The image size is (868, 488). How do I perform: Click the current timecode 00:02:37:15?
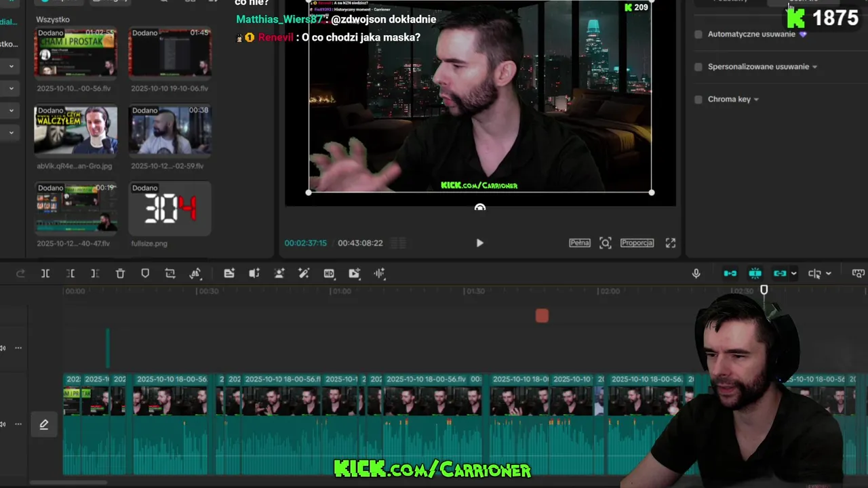coord(305,243)
